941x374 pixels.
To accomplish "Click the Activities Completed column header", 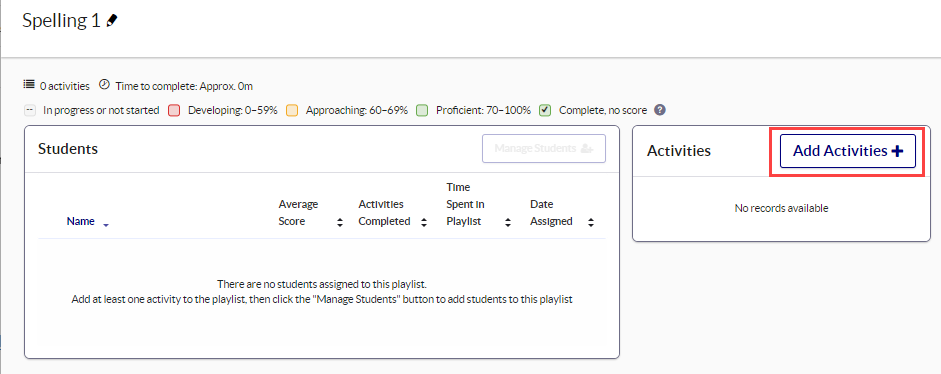I will coord(384,213).
